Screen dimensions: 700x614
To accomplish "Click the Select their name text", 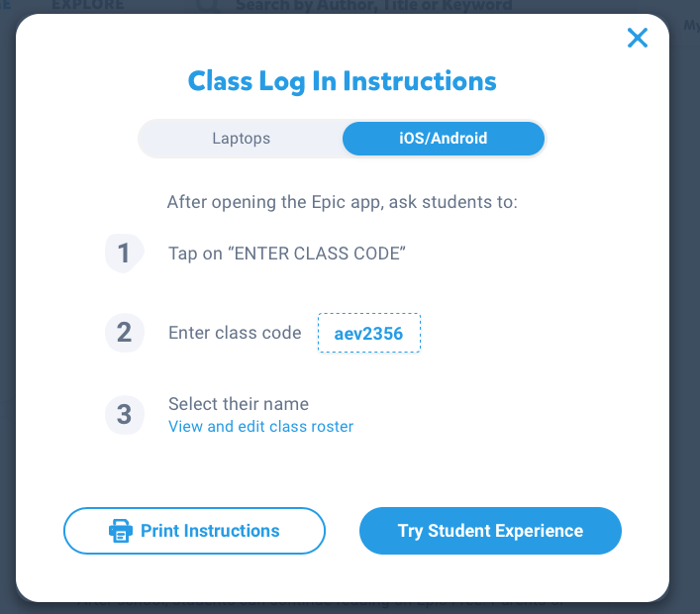I will click(x=239, y=404).
